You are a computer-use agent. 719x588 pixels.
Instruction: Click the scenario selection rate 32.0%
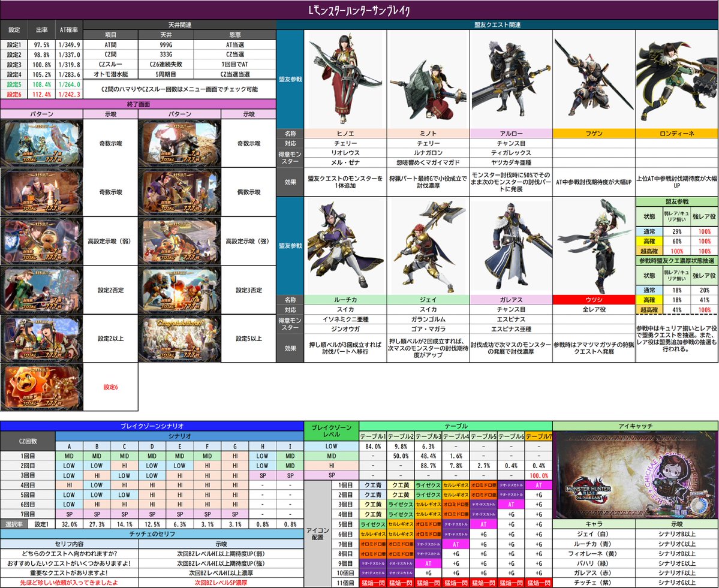[69, 524]
